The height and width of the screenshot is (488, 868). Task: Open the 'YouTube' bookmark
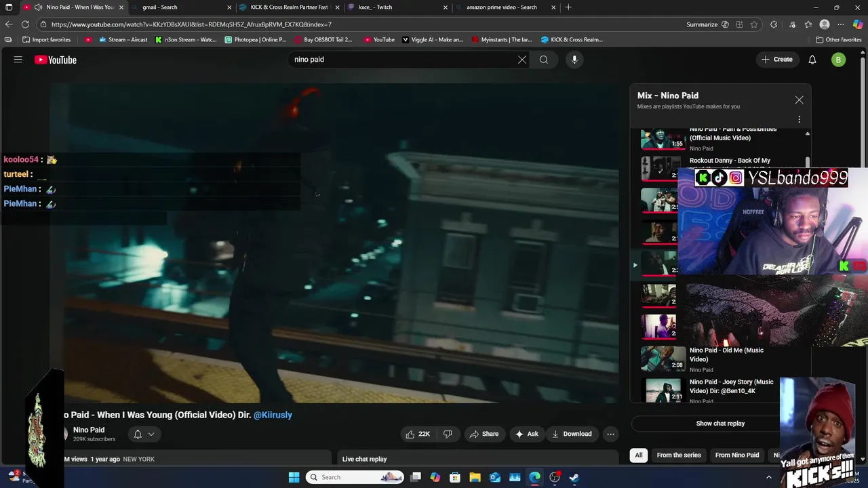[x=379, y=39]
